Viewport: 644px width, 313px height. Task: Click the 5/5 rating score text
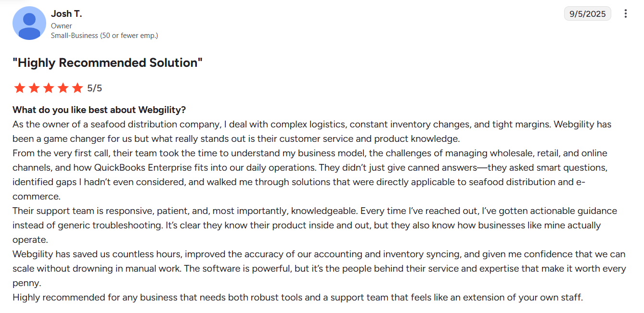tap(94, 88)
